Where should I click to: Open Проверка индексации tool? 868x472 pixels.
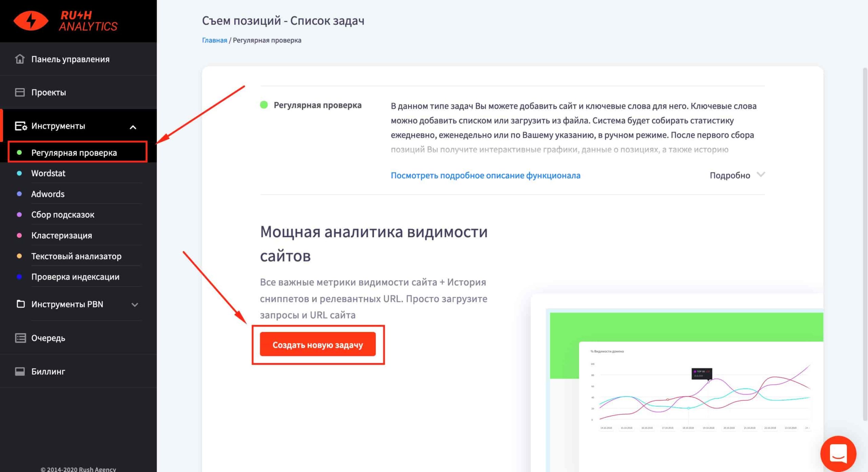click(75, 277)
